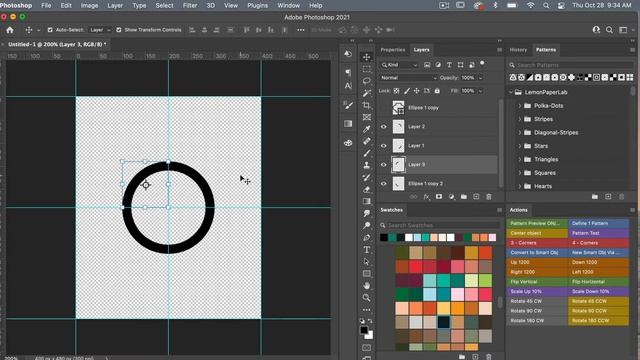Viewport: 640px width, 360px height.
Task: Delete layer using Layers panel trash icon
Action: pos(489,197)
